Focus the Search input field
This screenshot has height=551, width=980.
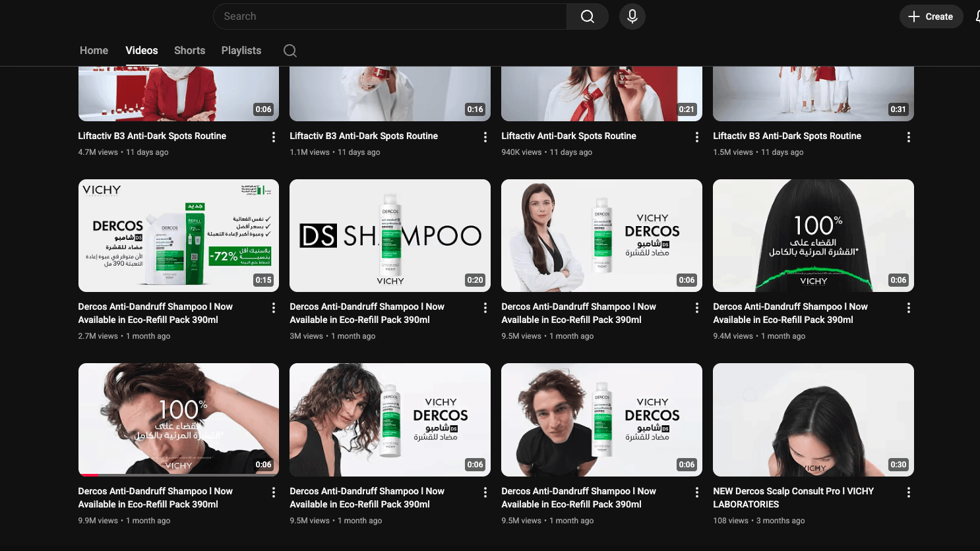click(390, 16)
